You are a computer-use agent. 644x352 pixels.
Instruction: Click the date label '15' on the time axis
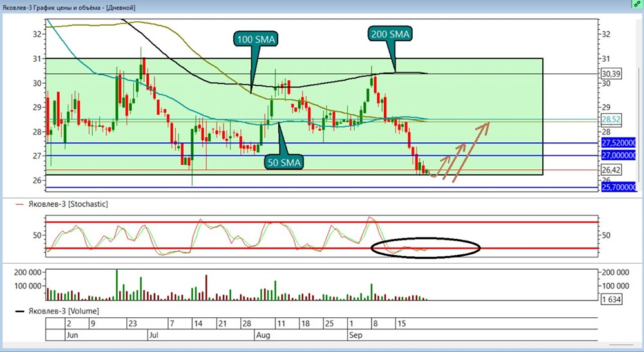pyautogui.click(x=401, y=323)
